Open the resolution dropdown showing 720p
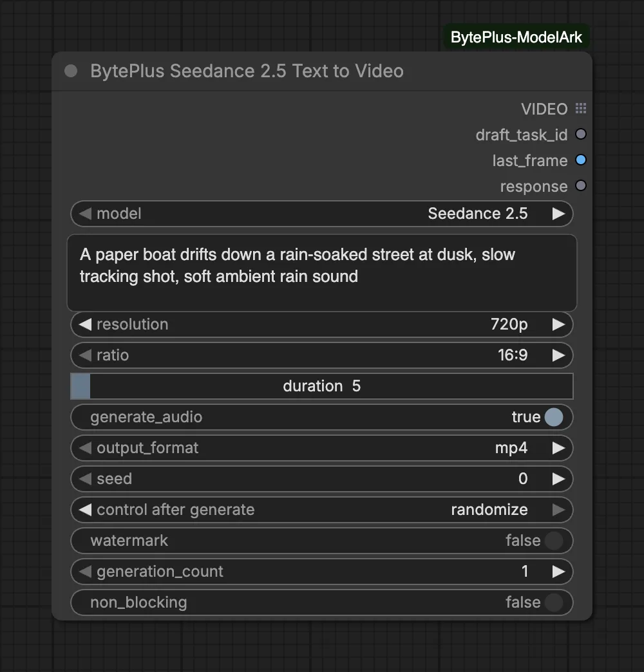 pos(321,324)
